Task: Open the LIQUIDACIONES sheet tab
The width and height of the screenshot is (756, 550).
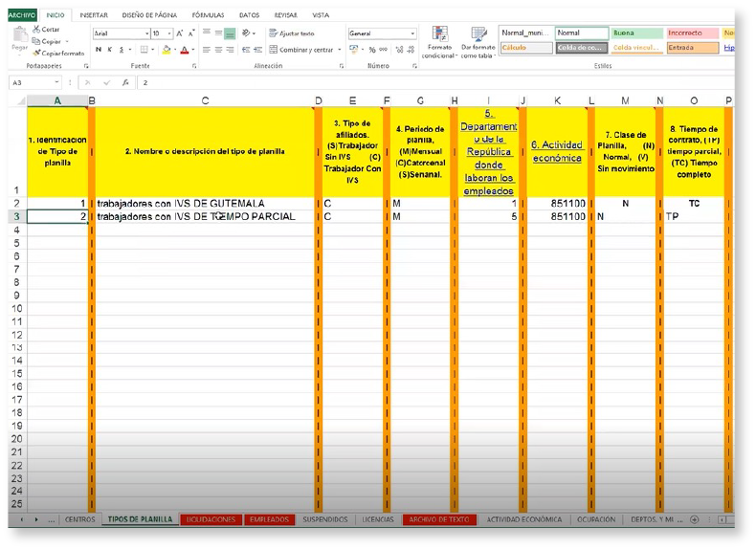Action: point(211,519)
